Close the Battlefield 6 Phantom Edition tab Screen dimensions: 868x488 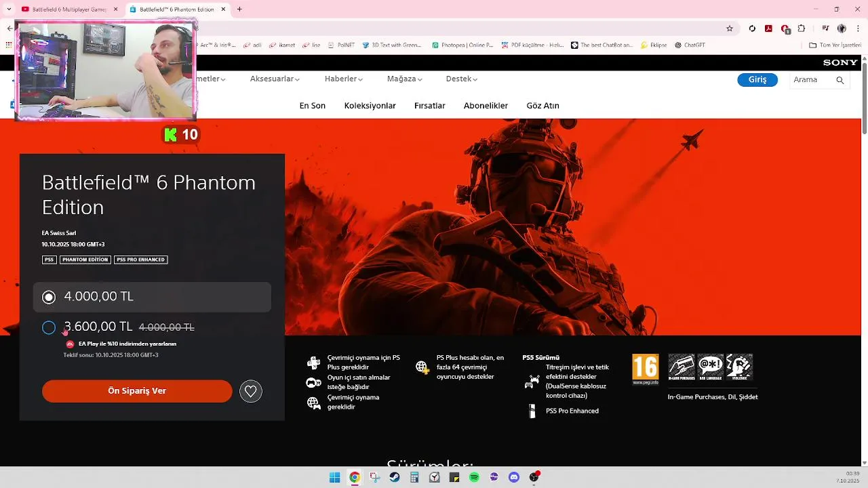click(223, 9)
